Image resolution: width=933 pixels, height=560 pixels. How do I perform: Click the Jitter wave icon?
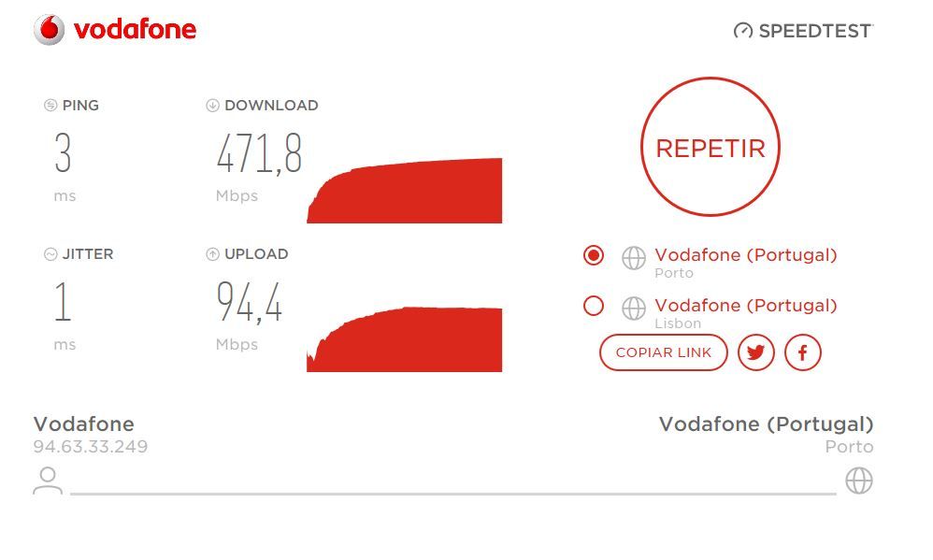tap(50, 254)
